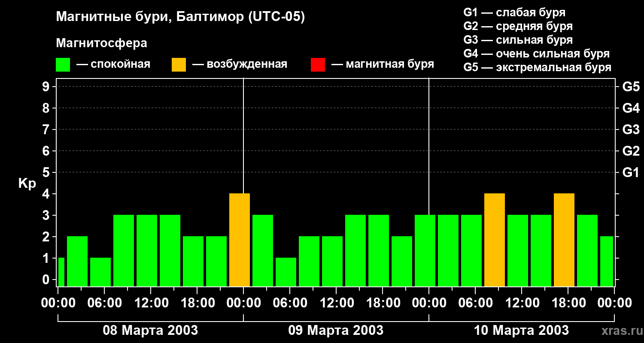The image size is (644, 343).
Task: Click the 'Магнитосфера' heading
Action: pos(101,43)
